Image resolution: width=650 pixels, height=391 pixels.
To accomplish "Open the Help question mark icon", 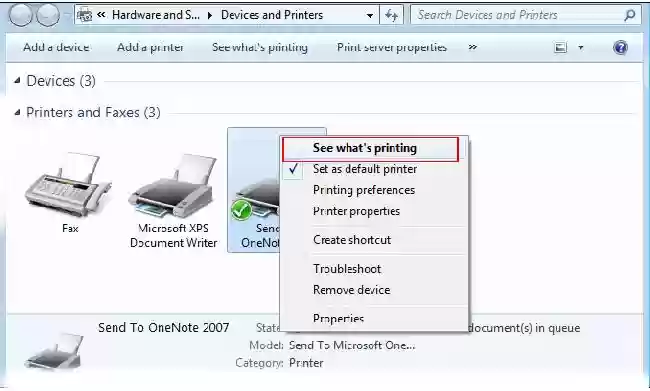I will (x=620, y=48).
